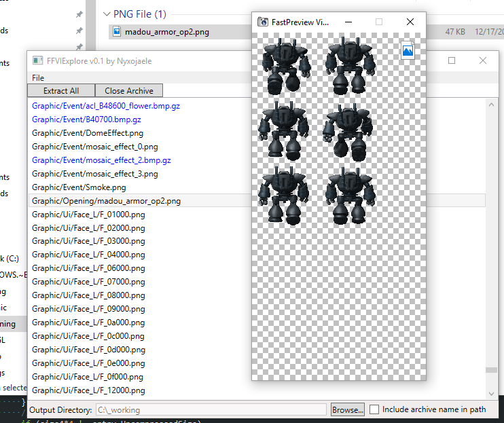Enable Include archive name in path

[x=374, y=409]
